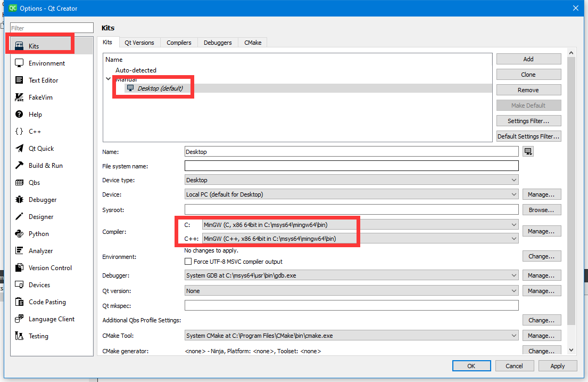This screenshot has height=382, width=588.
Task: Open the Debugger dropdown with System GDB
Action: 351,275
